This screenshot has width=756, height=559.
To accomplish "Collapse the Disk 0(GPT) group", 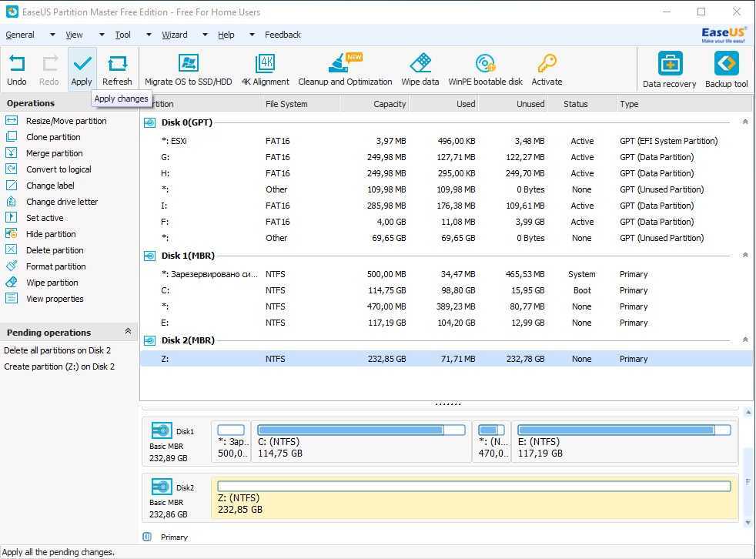I will click(x=744, y=122).
